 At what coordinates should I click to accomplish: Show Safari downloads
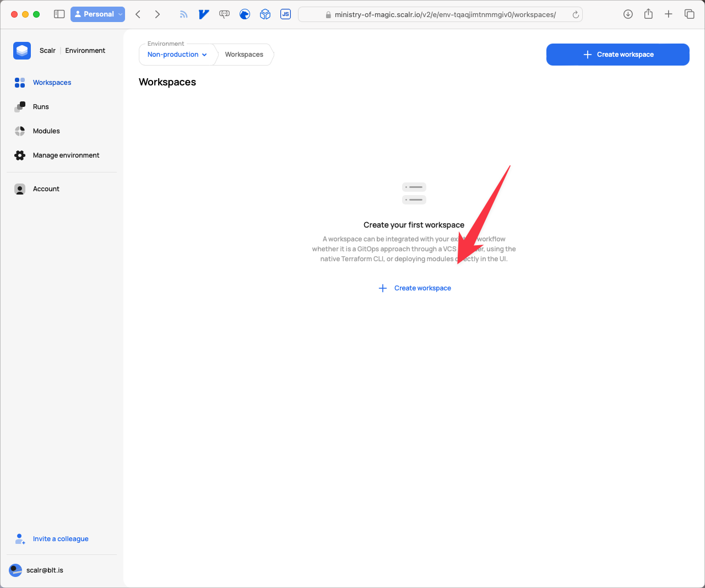click(628, 14)
